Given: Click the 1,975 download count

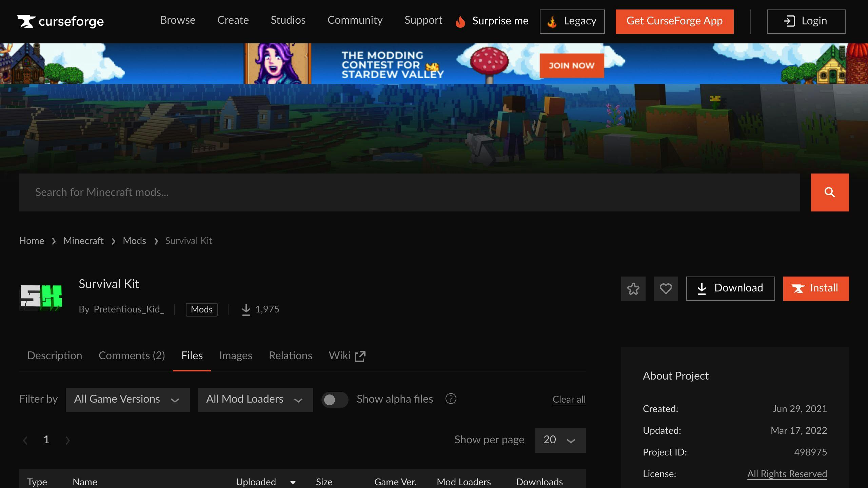Looking at the screenshot, I should 267,309.
